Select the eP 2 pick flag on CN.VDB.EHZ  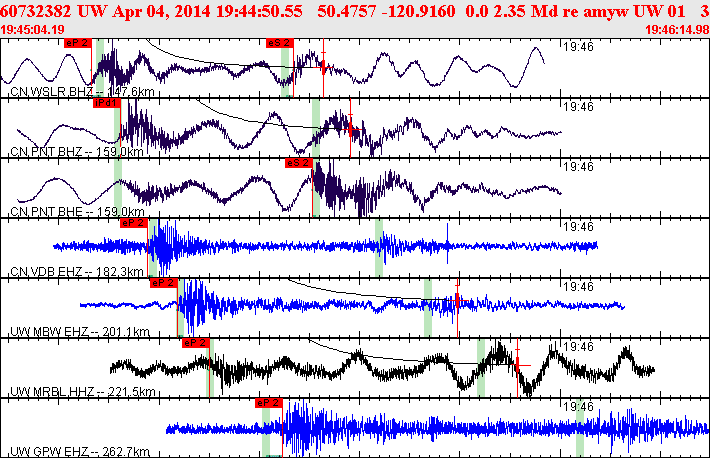134,223
